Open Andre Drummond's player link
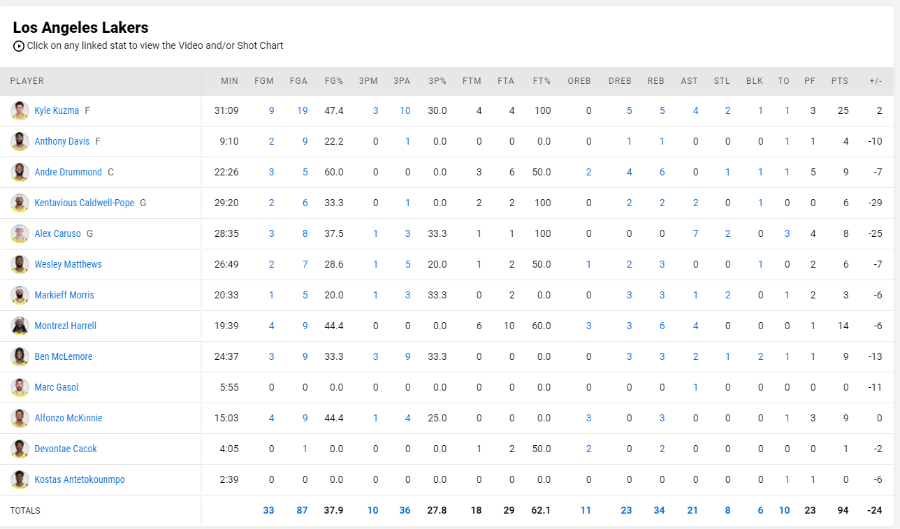 [x=68, y=172]
